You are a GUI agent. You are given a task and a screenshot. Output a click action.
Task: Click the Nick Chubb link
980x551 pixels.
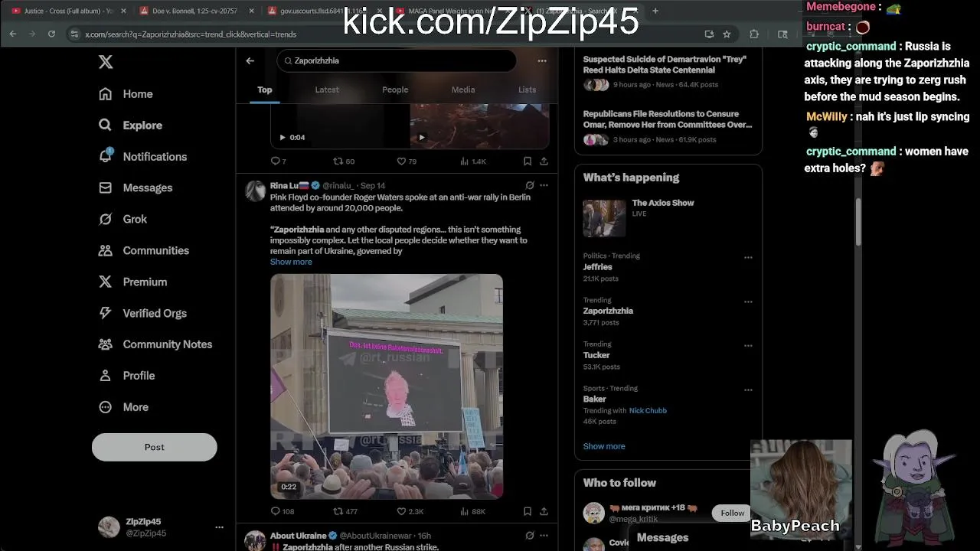(648, 411)
